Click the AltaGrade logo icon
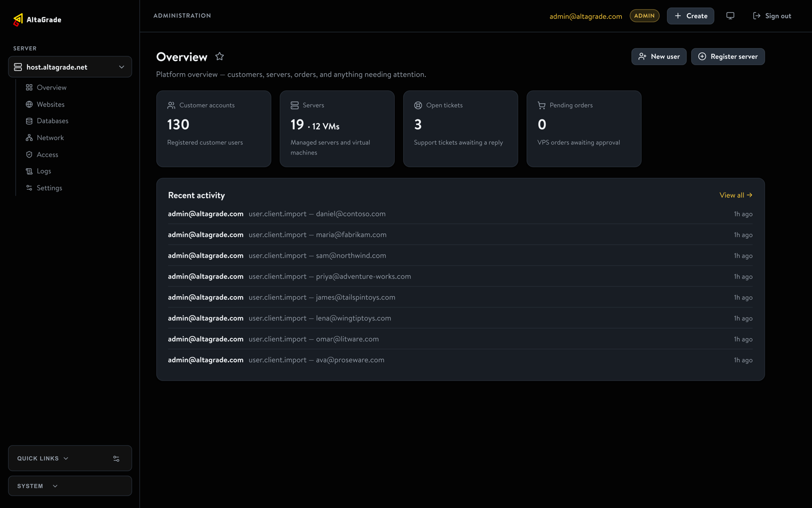812x508 pixels. 18,20
